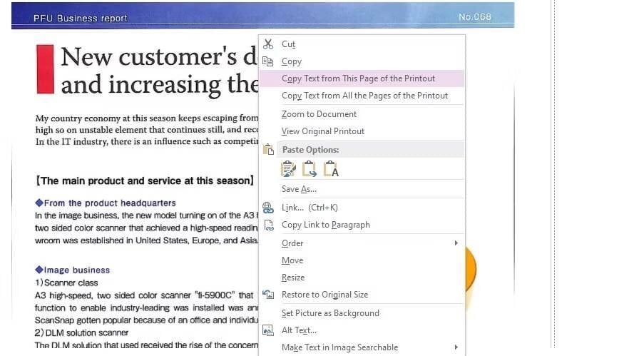Select View Original Printout
Image resolution: width=644 pixels, height=356 pixels.
pos(362,131)
